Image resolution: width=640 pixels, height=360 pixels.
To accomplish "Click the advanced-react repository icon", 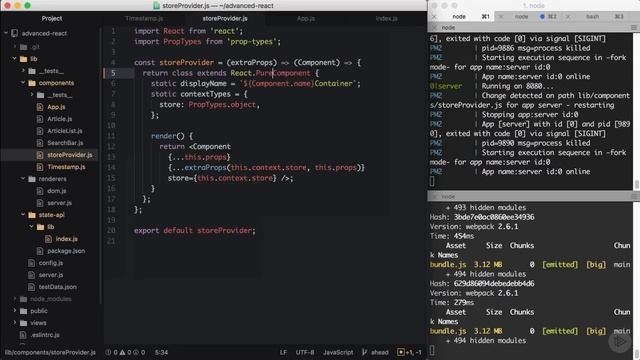I will pyautogui.click(x=15, y=33).
